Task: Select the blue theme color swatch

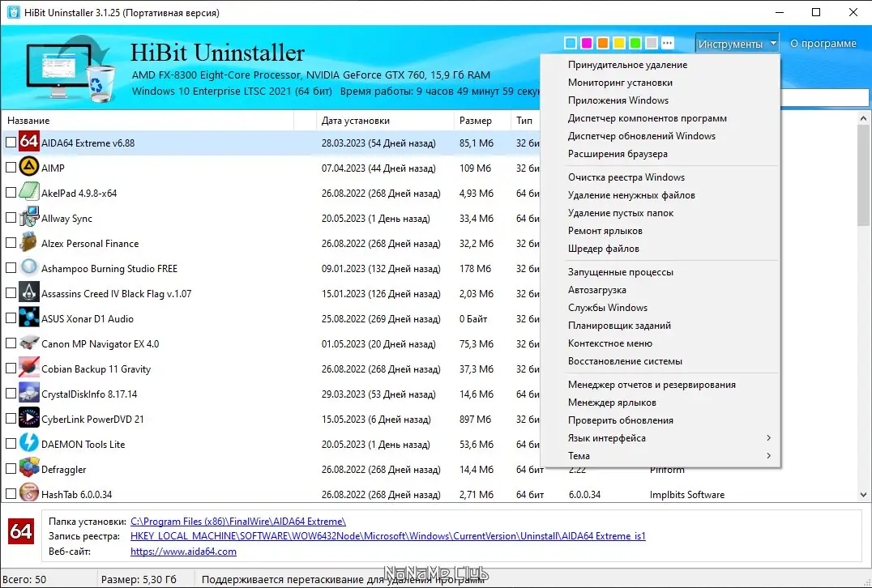Action: click(x=570, y=43)
